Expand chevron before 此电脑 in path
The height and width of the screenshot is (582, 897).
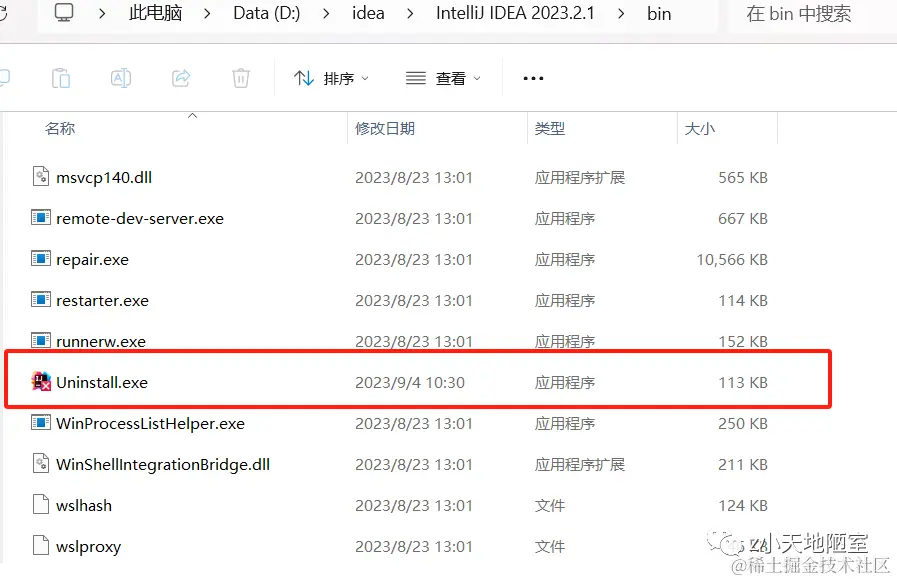pyautogui.click(x=102, y=13)
